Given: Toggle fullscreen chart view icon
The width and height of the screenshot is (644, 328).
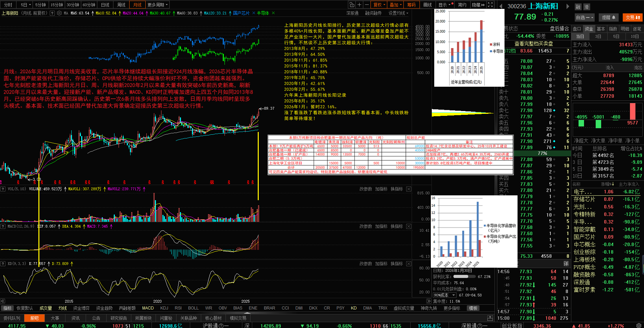Looking at the screenshot, I should coord(490,5).
